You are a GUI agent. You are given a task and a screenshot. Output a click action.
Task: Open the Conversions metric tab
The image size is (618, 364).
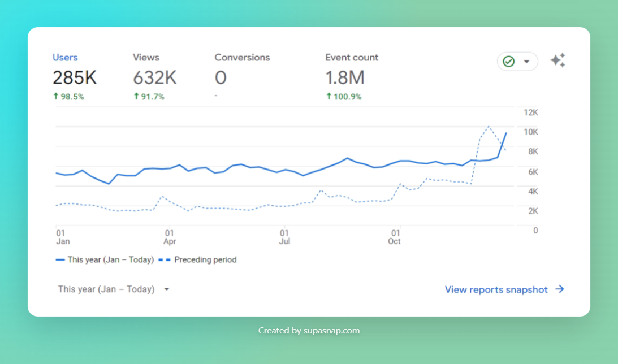(x=242, y=57)
